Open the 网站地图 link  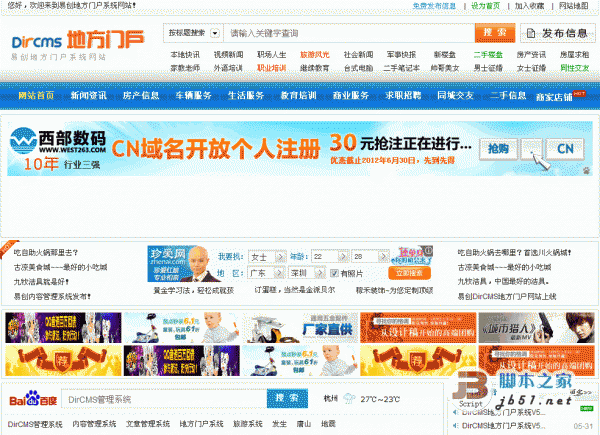click(574, 6)
